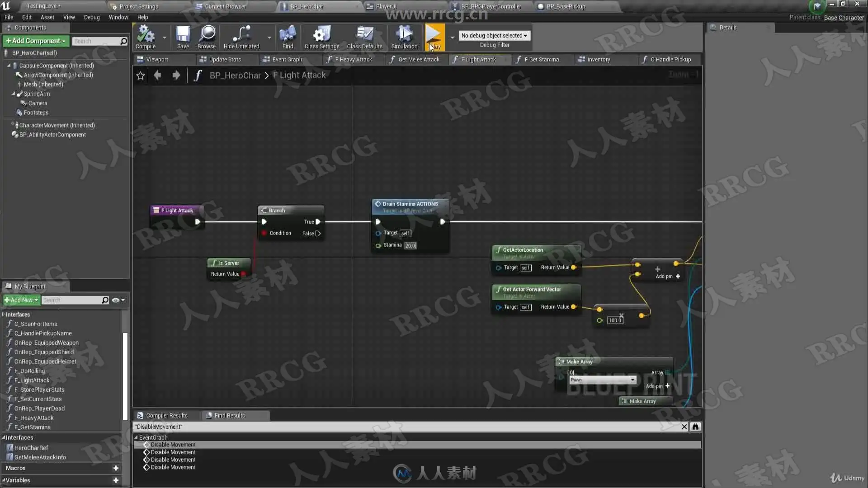Screen dimensions: 868x488
Task: Click the Add Component button
Action: click(x=36, y=41)
